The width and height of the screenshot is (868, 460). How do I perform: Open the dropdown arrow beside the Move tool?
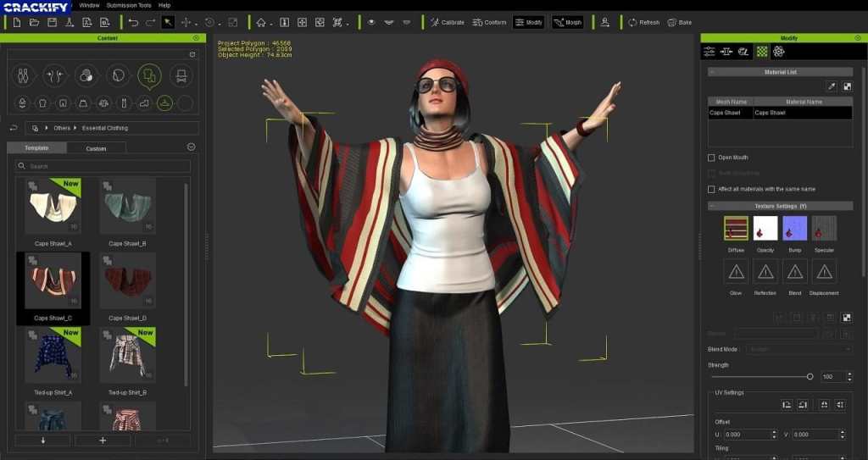point(196,25)
